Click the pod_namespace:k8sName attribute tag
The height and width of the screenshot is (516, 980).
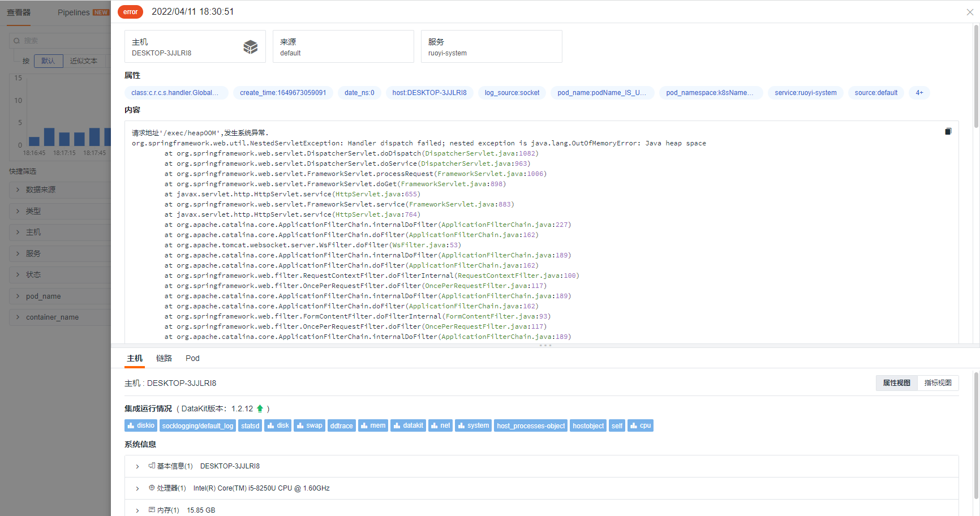tap(711, 93)
